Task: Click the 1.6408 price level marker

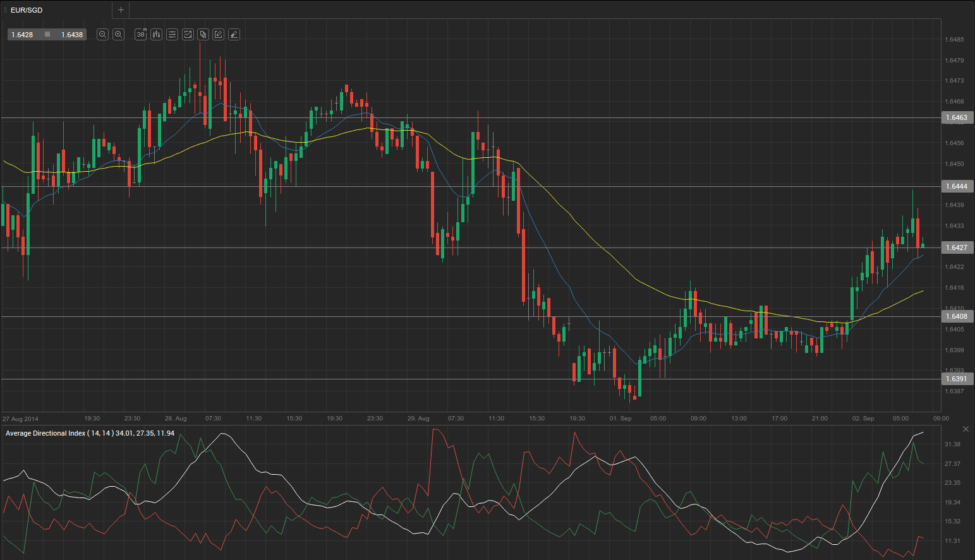Action: point(956,316)
